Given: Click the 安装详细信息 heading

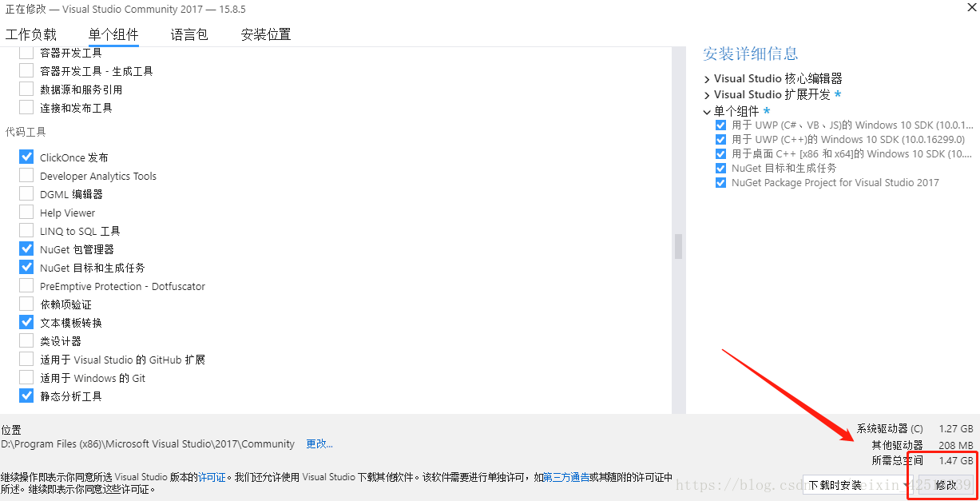Looking at the screenshot, I should 750,54.
